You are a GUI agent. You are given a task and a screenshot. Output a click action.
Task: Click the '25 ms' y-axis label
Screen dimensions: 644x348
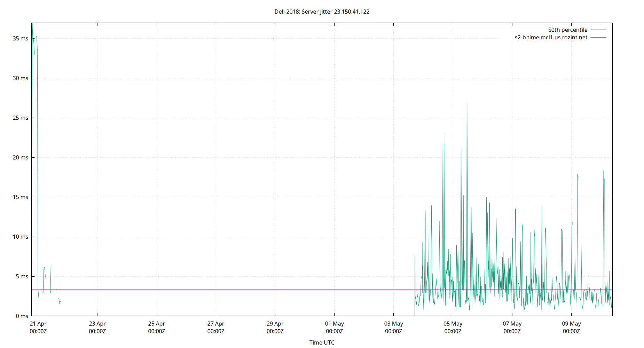click(x=21, y=118)
